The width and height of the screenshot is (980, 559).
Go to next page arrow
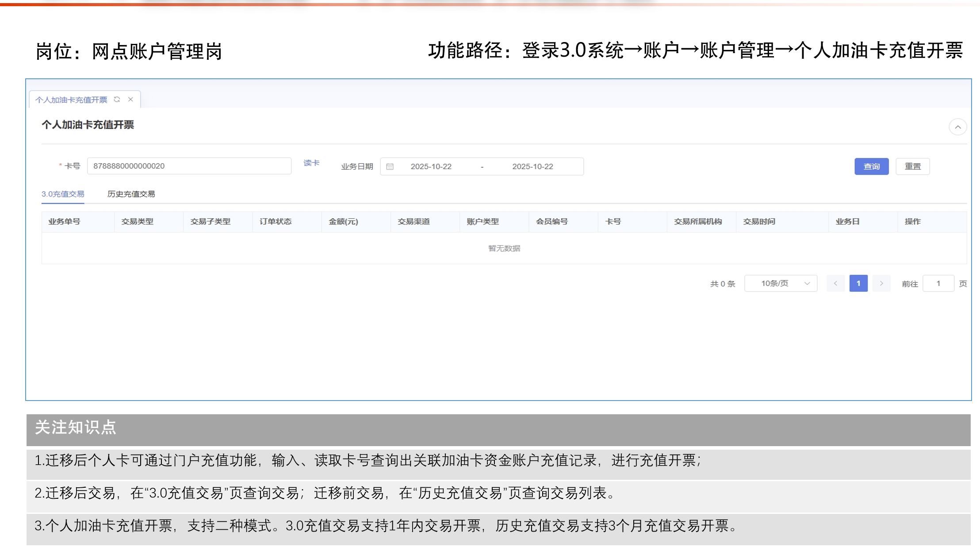[881, 283]
